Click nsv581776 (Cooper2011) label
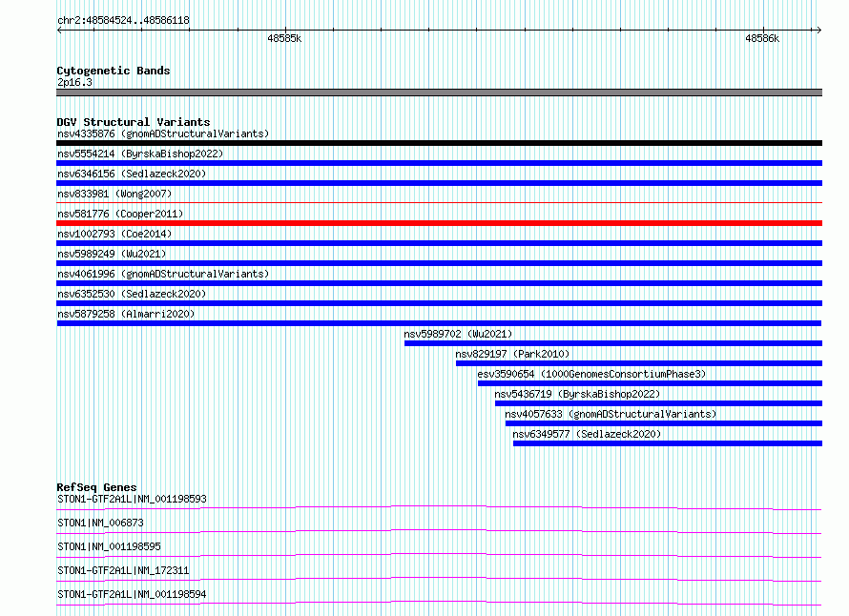The height and width of the screenshot is (616, 849). coord(120,214)
